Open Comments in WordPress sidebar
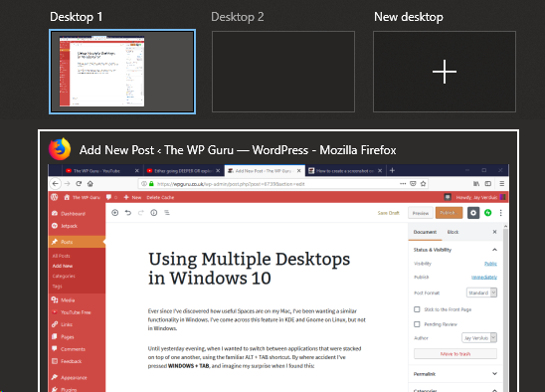 coord(73,349)
